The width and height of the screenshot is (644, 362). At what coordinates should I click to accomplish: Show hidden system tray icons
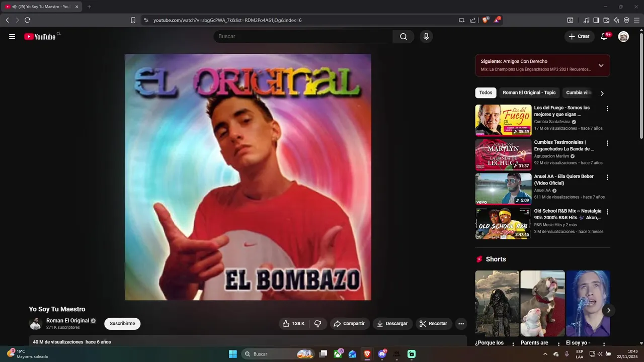[x=545, y=354]
